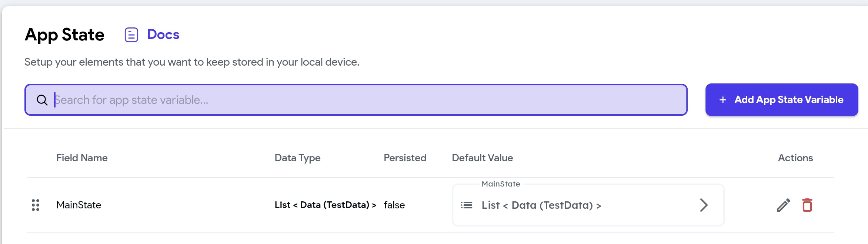Screen dimensions: 868x244
Task: Open the Docs link
Action: click(163, 34)
